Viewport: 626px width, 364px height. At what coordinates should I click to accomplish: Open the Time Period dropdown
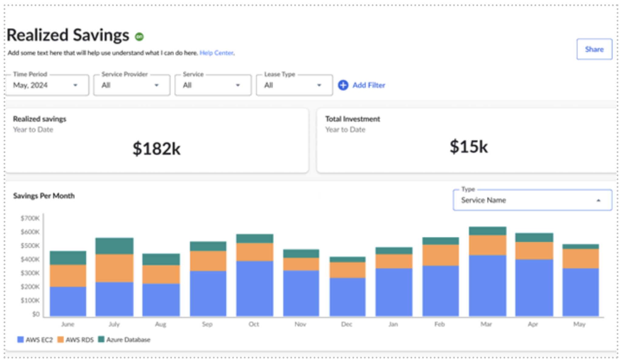[47, 85]
